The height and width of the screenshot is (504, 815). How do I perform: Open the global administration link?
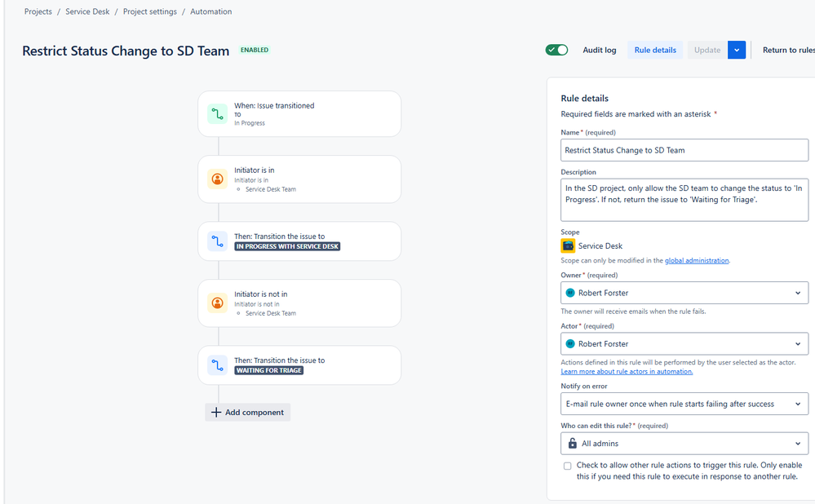pyautogui.click(x=697, y=260)
